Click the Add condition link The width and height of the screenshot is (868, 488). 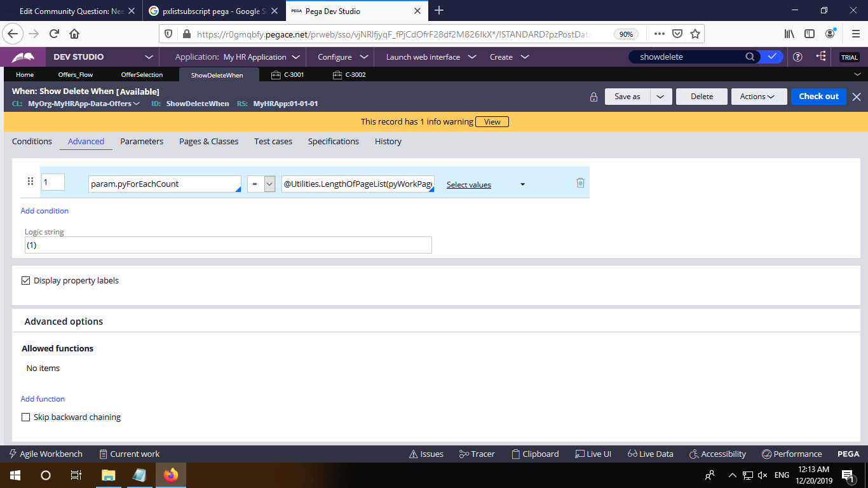(x=44, y=211)
